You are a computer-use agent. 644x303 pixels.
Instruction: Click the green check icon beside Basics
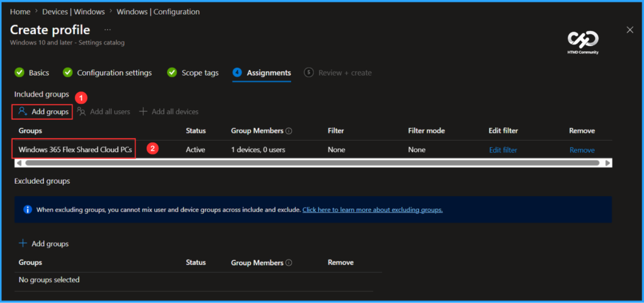(x=19, y=73)
